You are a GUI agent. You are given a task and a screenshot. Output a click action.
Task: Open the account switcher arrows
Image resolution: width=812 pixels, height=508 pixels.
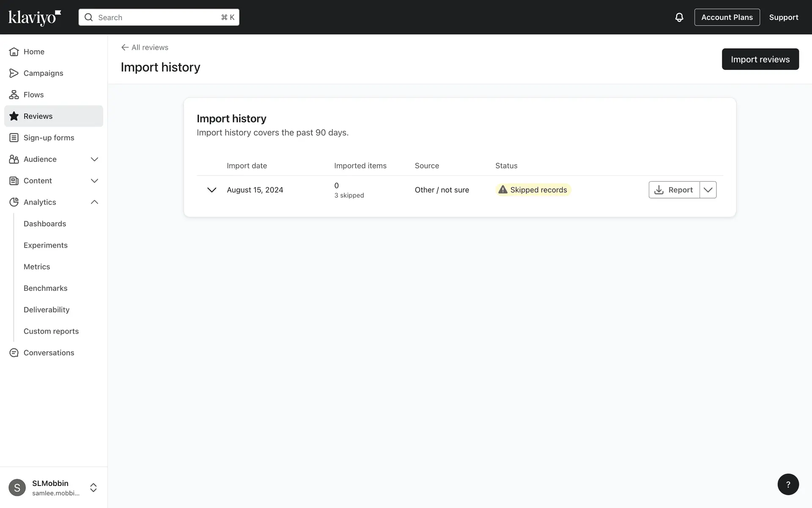tap(93, 488)
